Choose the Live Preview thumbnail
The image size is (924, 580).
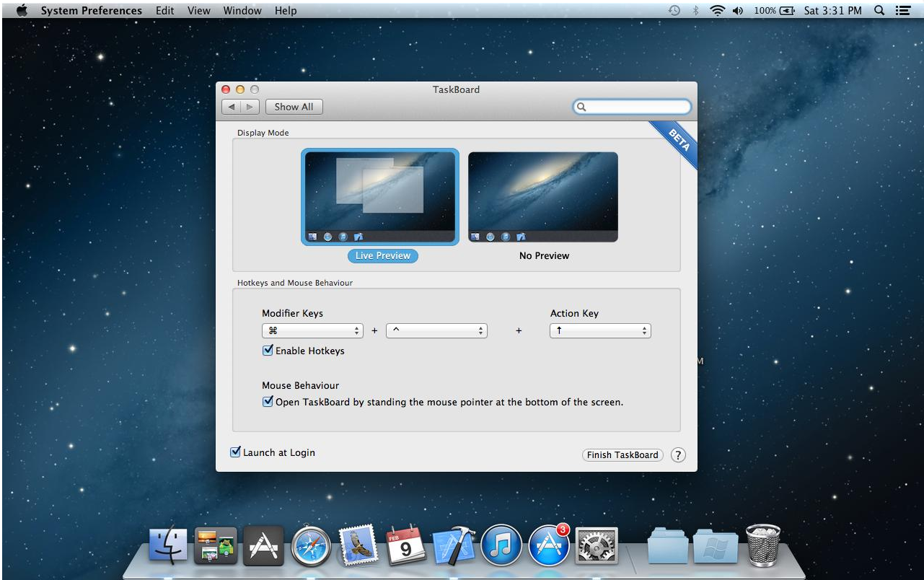click(x=380, y=197)
